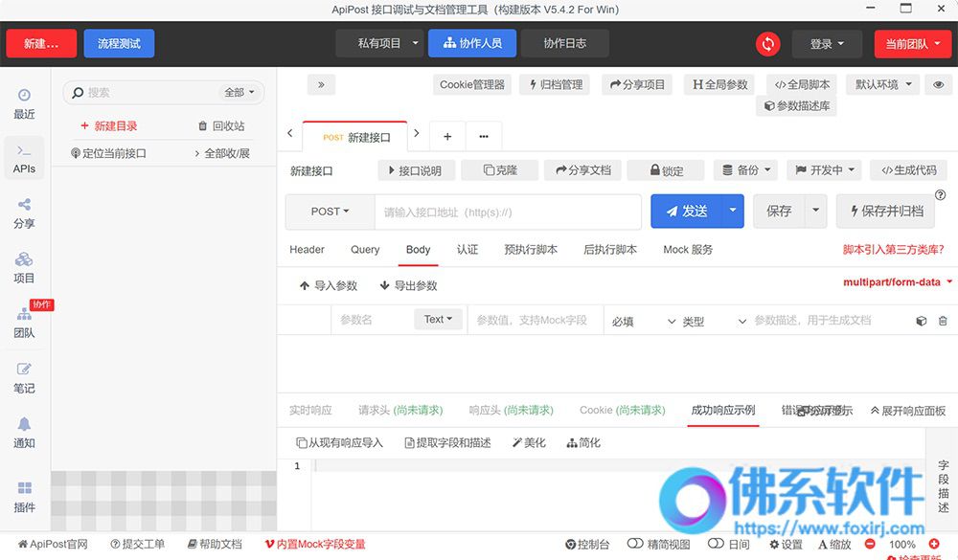The width and height of the screenshot is (958, 560).
Task: Zoom out with the minus icon
Action: (870, 544)
